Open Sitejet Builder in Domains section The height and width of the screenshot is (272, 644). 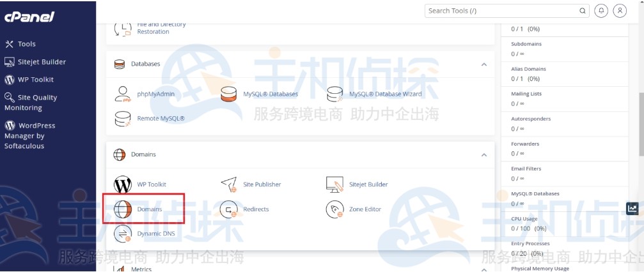pos(368,185)
